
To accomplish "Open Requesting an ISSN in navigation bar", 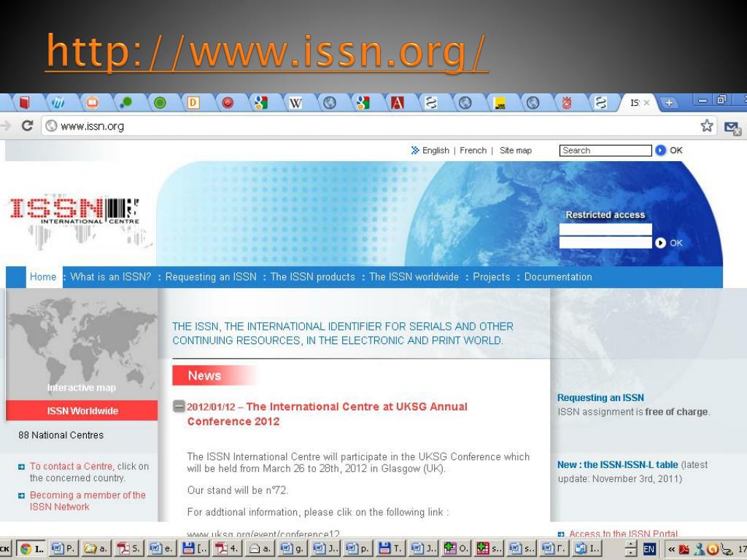I will pyautogui.click(x=211, y=276).
